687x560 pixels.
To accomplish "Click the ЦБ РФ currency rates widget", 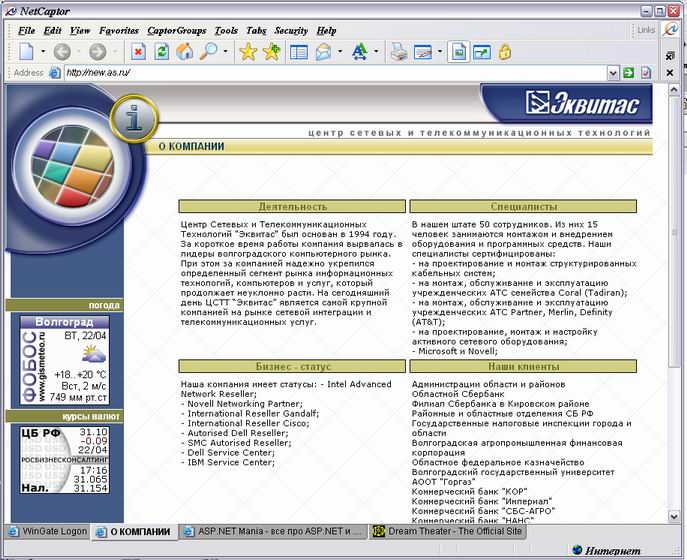I will (x=64, y=460).
